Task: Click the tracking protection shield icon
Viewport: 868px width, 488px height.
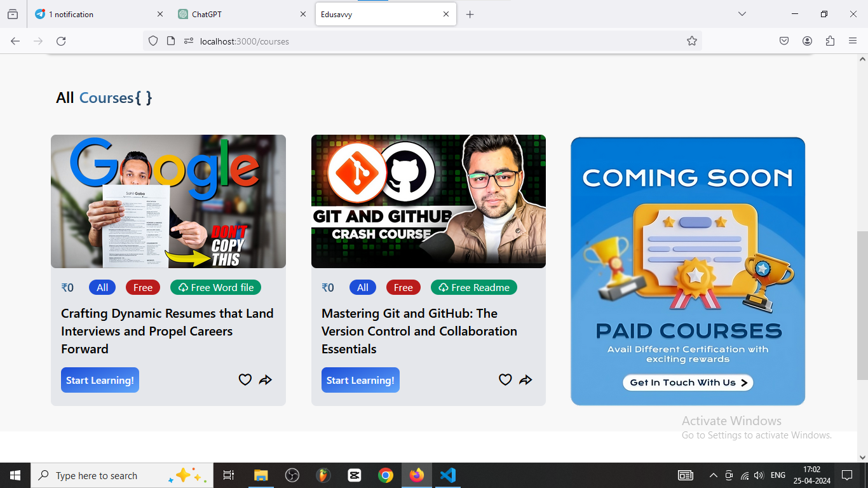Action: pos(153,41)
